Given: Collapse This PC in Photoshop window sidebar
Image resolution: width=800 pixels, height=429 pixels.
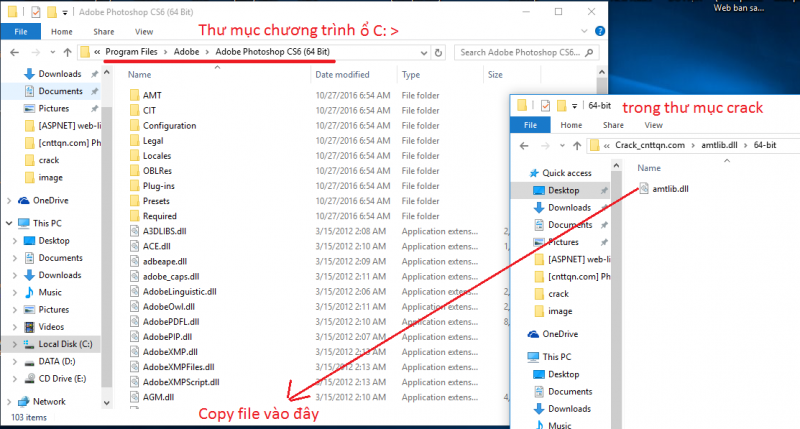Looking at the screenshot, I should click(x=9, y=223).
